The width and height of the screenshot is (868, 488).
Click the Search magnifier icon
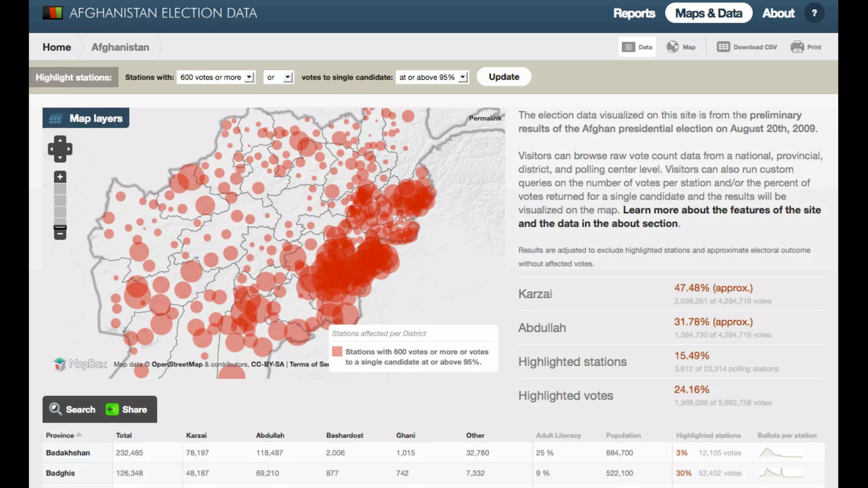(x=55, y=409)
